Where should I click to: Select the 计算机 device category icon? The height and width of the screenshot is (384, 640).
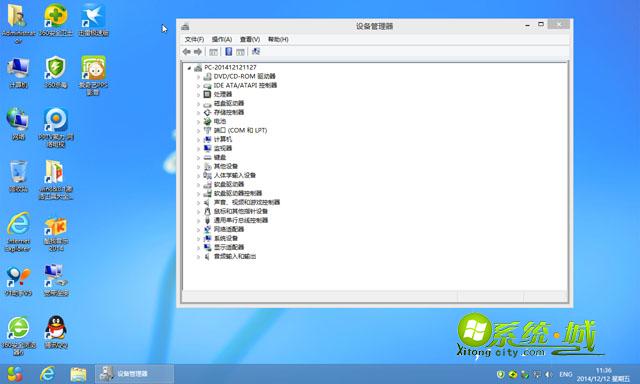pos(207,140)
